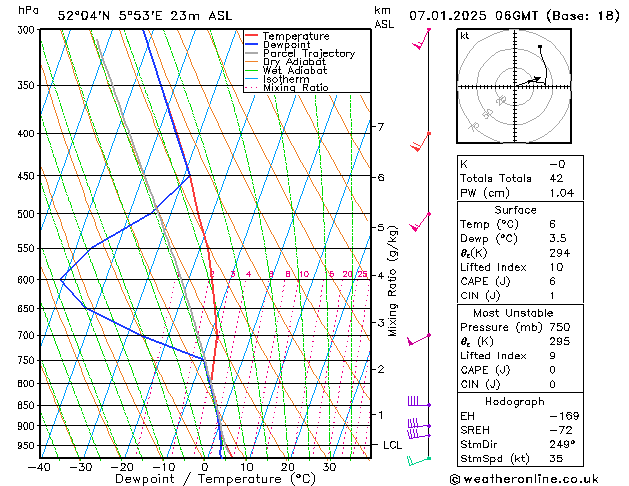Click the PW (cm) row in the index table
Image resolution: width=629 pixels, height=486 pixels.
point(520,193)
